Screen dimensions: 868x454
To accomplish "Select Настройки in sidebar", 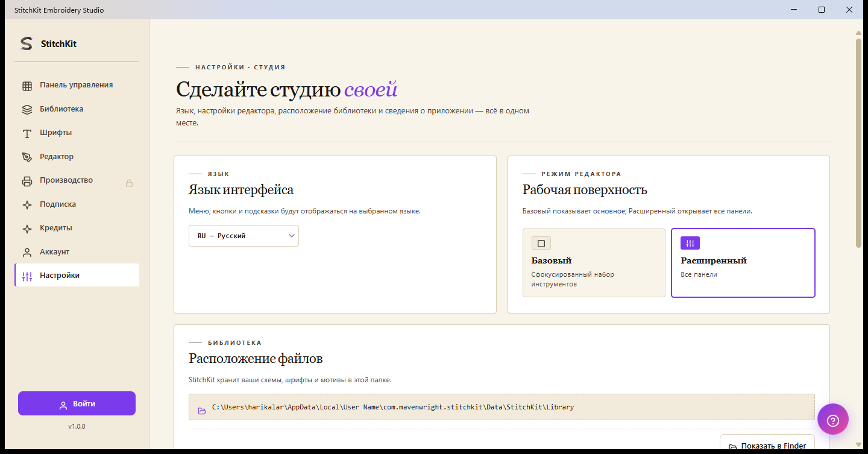I will (77, 276).
